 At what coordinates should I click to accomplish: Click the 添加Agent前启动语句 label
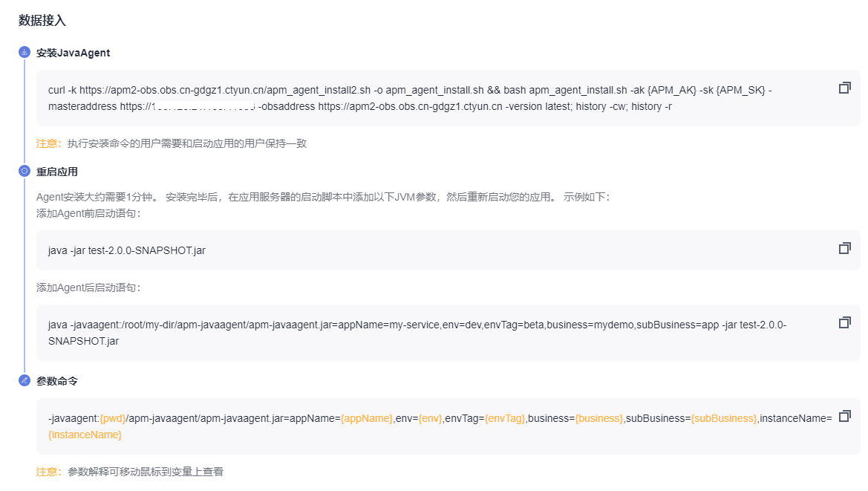click(x=88, y=213)
